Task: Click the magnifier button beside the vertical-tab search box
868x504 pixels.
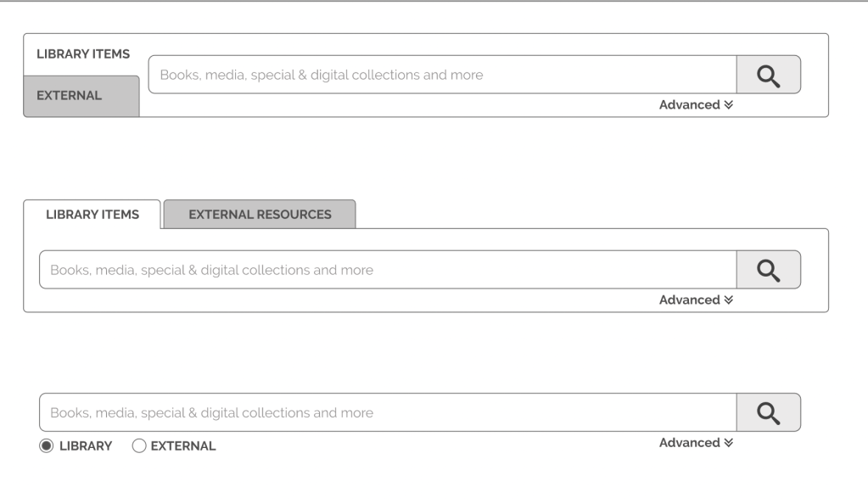Action: click(x=768, y=75)
